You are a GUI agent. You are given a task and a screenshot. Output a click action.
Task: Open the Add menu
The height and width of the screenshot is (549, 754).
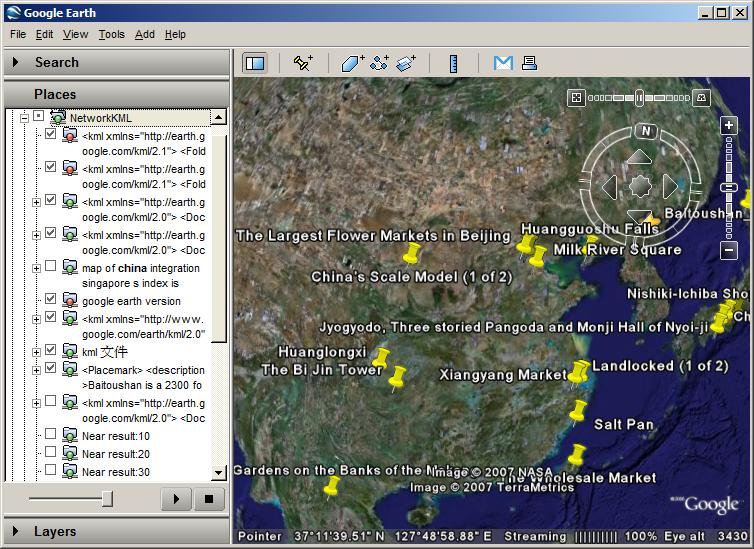pos(145,34)
